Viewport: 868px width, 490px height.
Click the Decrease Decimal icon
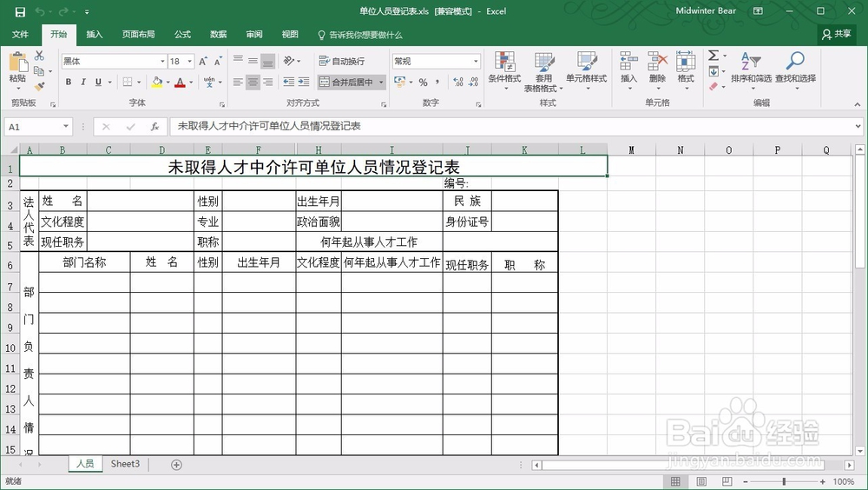pyautogui.click(x=473, y=82)
